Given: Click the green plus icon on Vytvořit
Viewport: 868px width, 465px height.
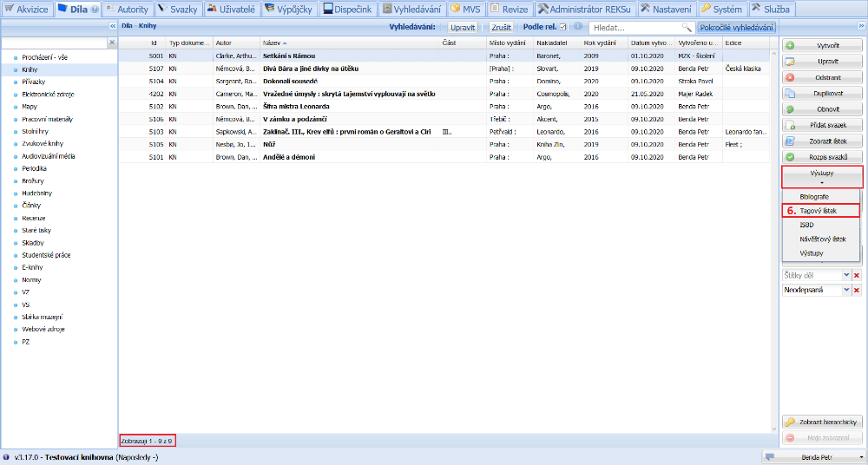Looking at the screenshot, I should click(791, 45).
